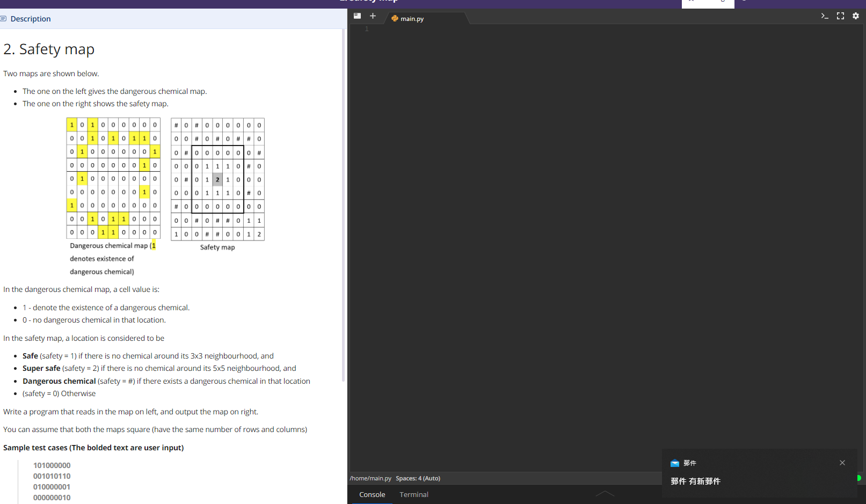Click the envelope icon in the mail notification
Screen dimensions: 866x504
click(674, 463)
